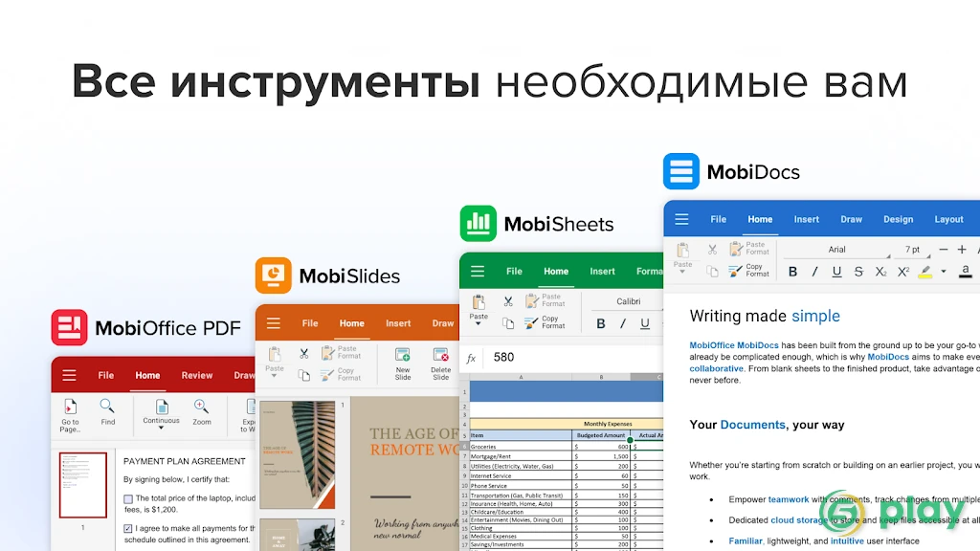Click Copy icon in MobiDocs toolbar
Image resolution: width=980 pixels, height=551 pixels.
coord(712,271)
